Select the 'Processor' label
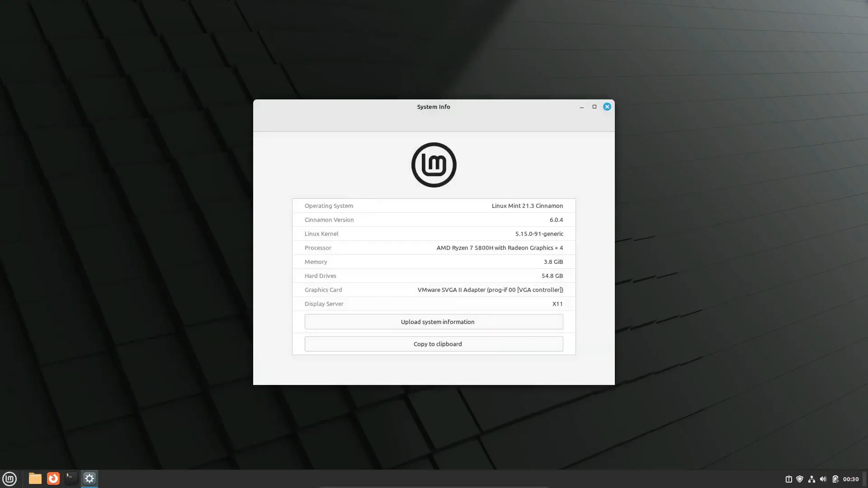Image resolution: width=868 pixels, height=488 pixels. 318,248
